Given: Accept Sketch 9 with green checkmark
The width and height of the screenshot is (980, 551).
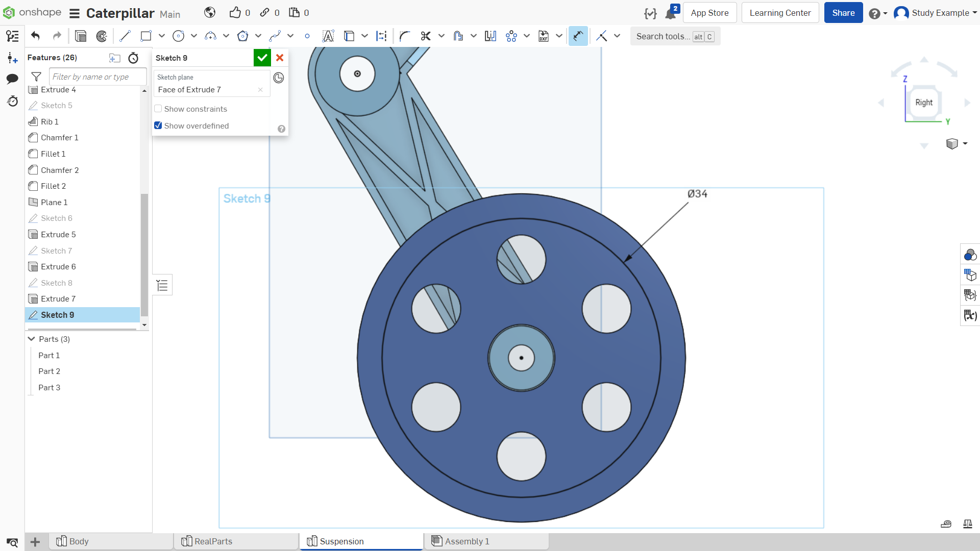Looking at the screenshot, I should (x=262, y=58).
